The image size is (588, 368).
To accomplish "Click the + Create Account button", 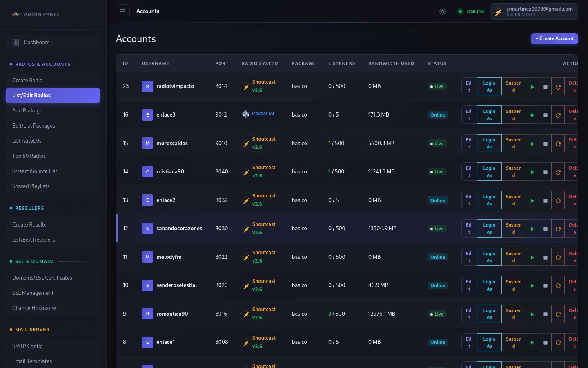I will coord(554,38).
